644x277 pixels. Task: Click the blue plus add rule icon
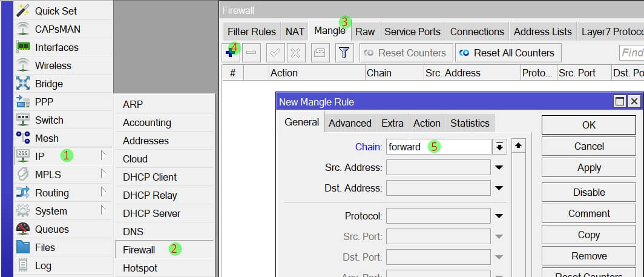coord(230,53)
